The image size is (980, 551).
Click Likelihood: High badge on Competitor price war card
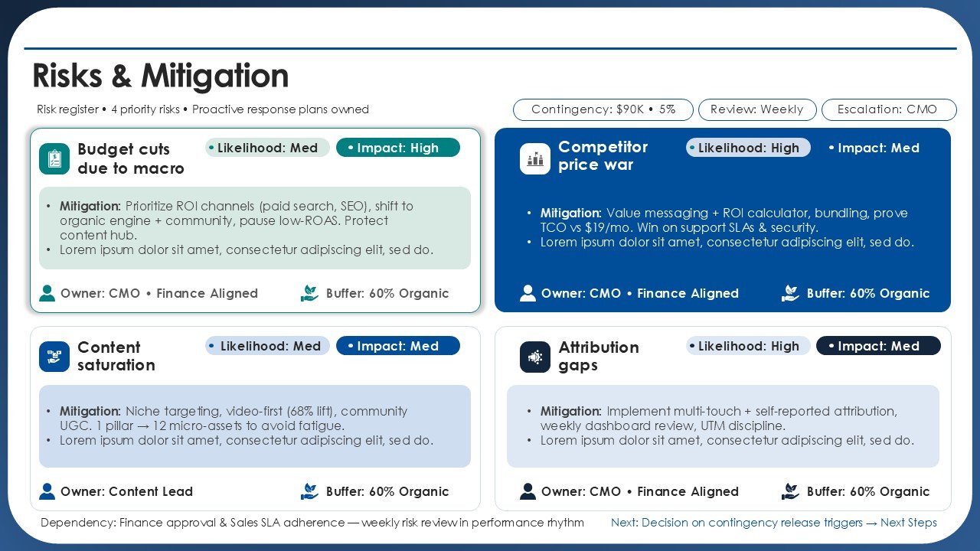coord(748,148)
